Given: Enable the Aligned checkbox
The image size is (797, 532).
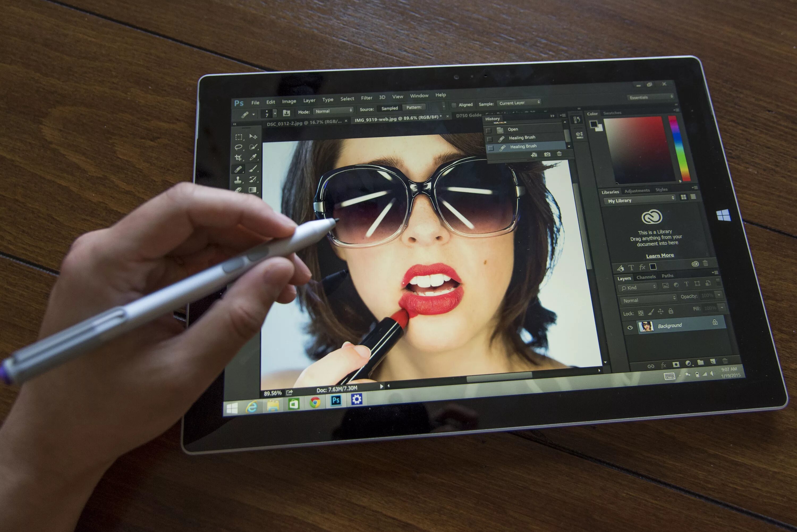Looking at the screenshot, I should click(x=454, y=105).
